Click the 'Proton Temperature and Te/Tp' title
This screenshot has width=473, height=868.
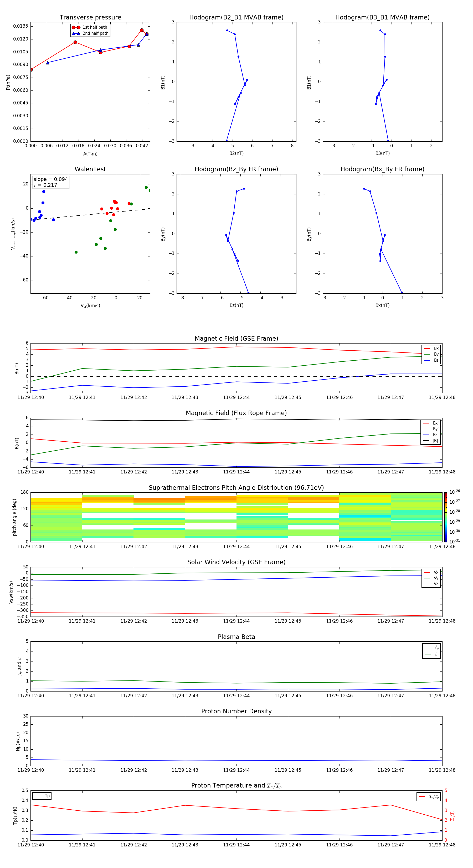236,785
